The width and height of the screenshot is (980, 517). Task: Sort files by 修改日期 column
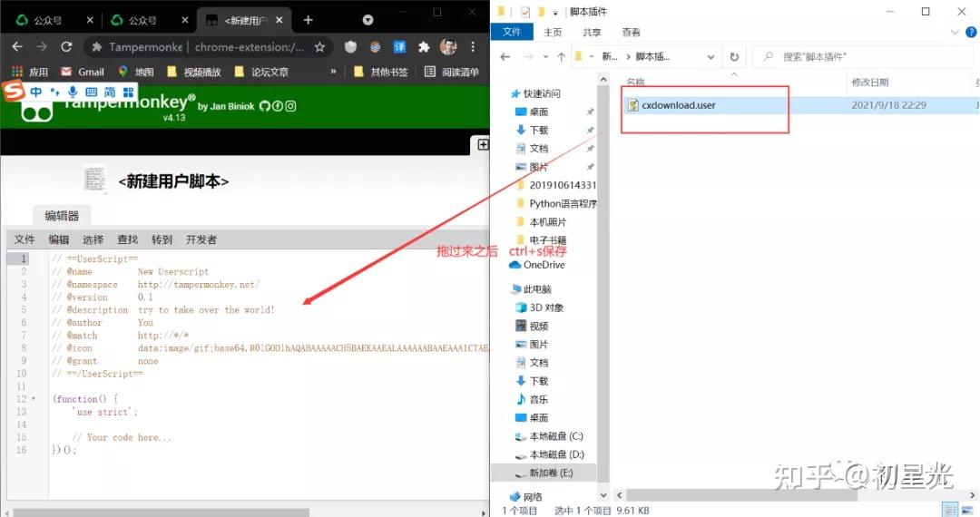click(869, 83)
